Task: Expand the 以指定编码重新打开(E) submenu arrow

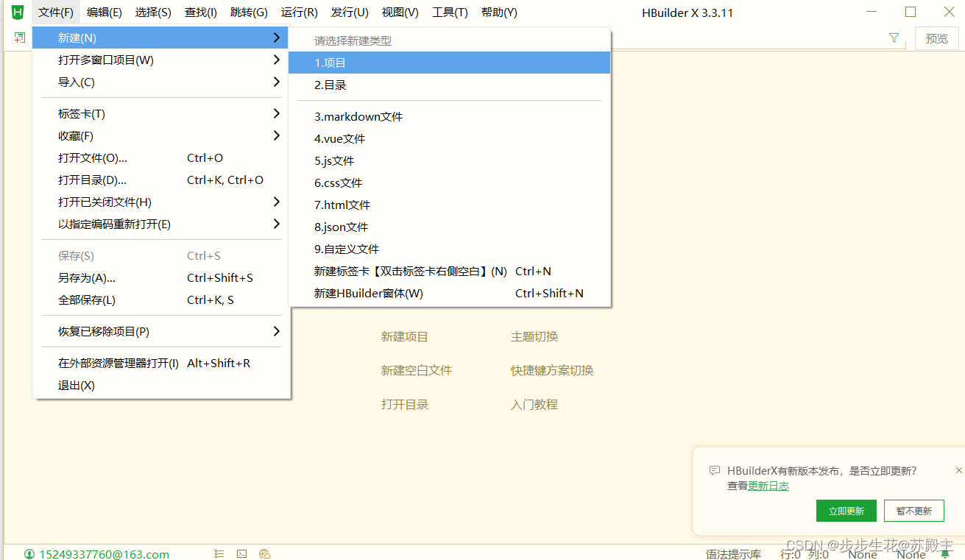Action: [276, 224]
